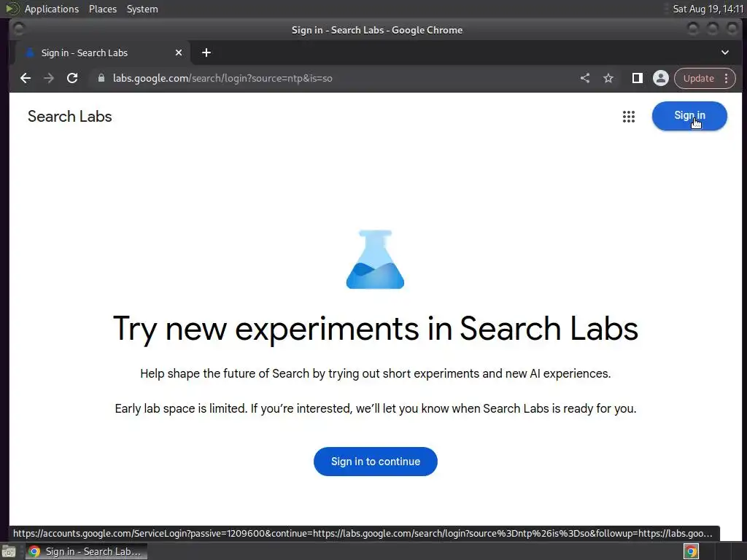The height and width of the screenshot is (560, 747).
Task: Bookmark this tab with the star icon
Action: [608, 78]
